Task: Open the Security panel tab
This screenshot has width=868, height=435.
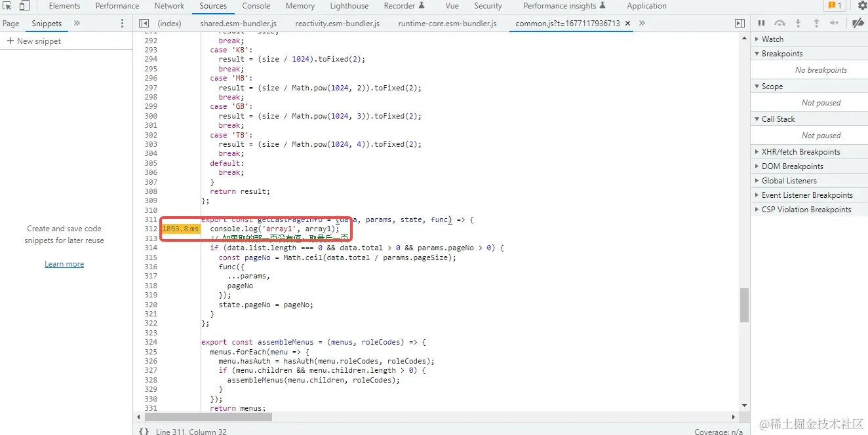Action: click(488, 6)
